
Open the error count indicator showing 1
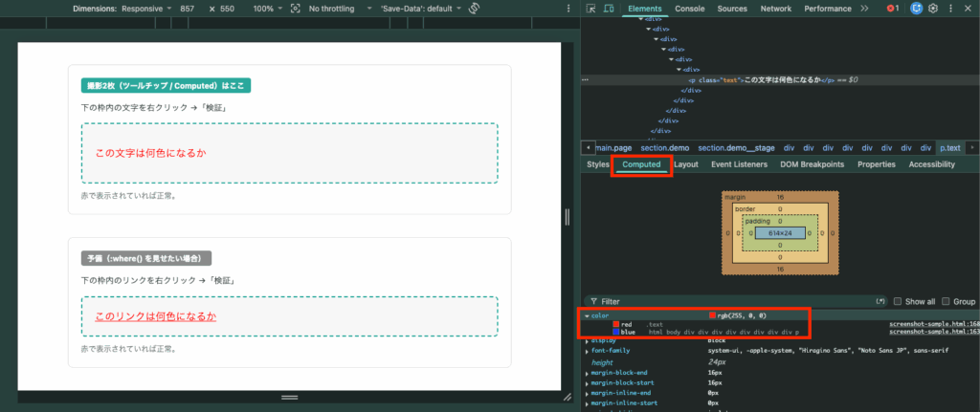pos(893,9)
